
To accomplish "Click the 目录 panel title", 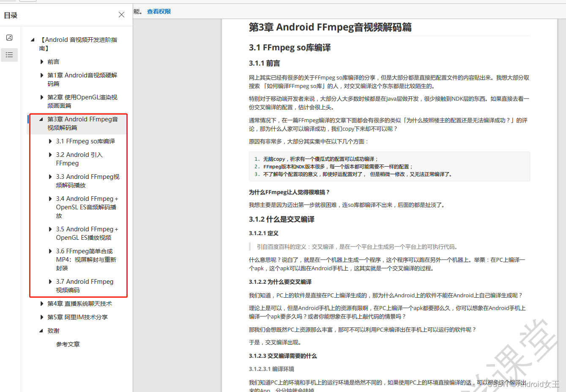I will 11,15.
